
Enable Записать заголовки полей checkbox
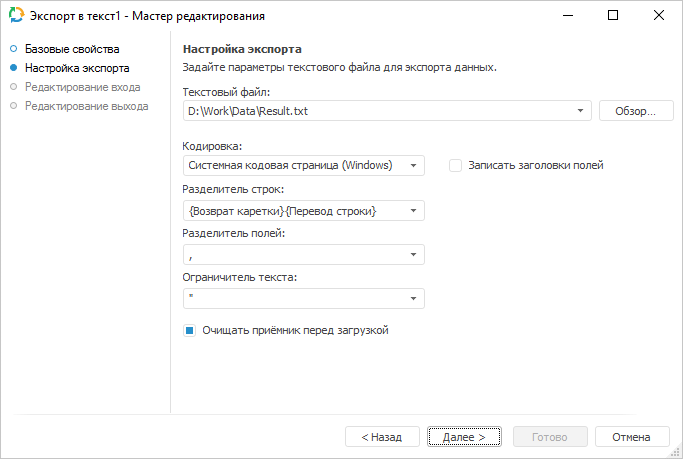click(x=456, y=165)
